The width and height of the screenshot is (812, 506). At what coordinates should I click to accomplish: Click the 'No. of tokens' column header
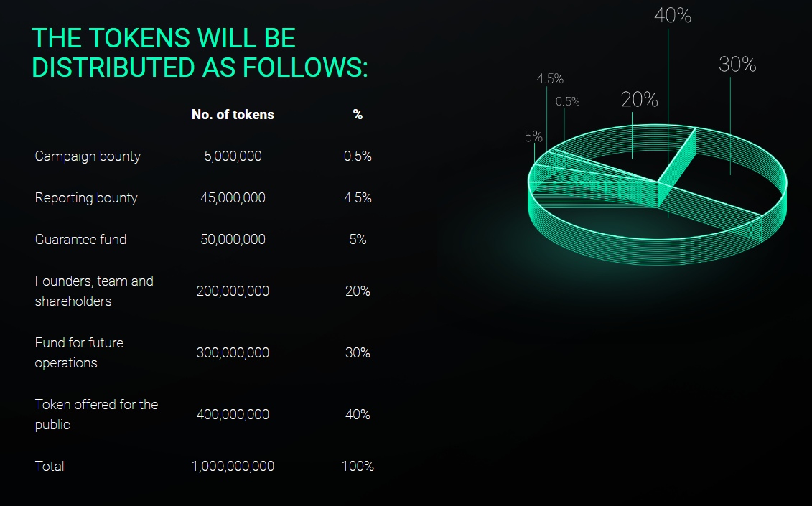[233, 114]
